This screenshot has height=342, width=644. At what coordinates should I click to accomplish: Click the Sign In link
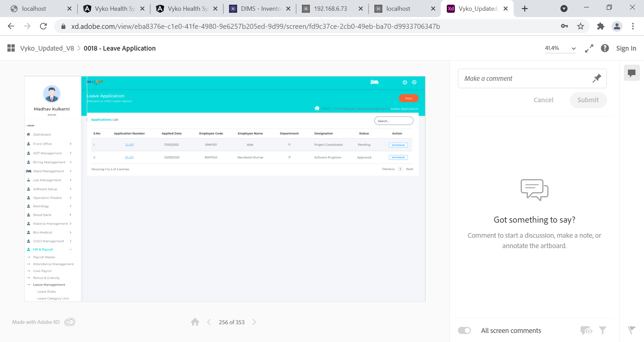[626, 48]
